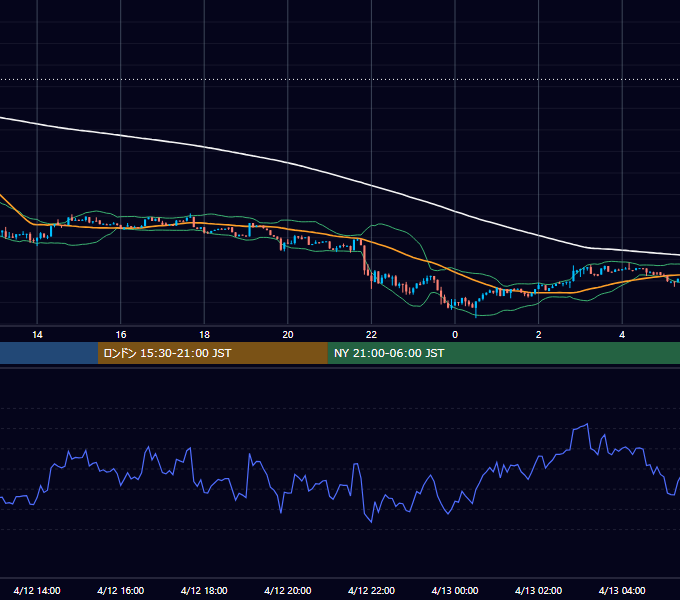Click the '4/12 18:00' indicator time label
The width and height of the screenshot is (680, 600).
[x=204, y=590]
